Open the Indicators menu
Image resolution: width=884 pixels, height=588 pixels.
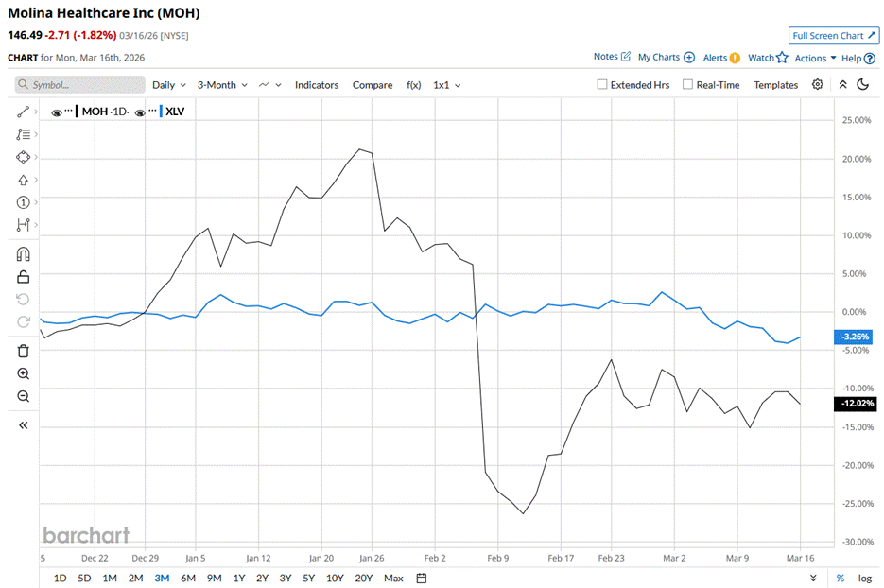316,85
